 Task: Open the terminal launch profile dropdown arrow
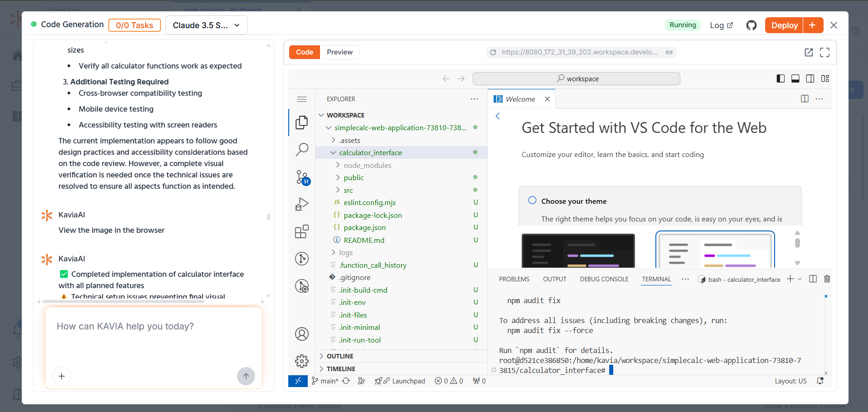point(800,279)
